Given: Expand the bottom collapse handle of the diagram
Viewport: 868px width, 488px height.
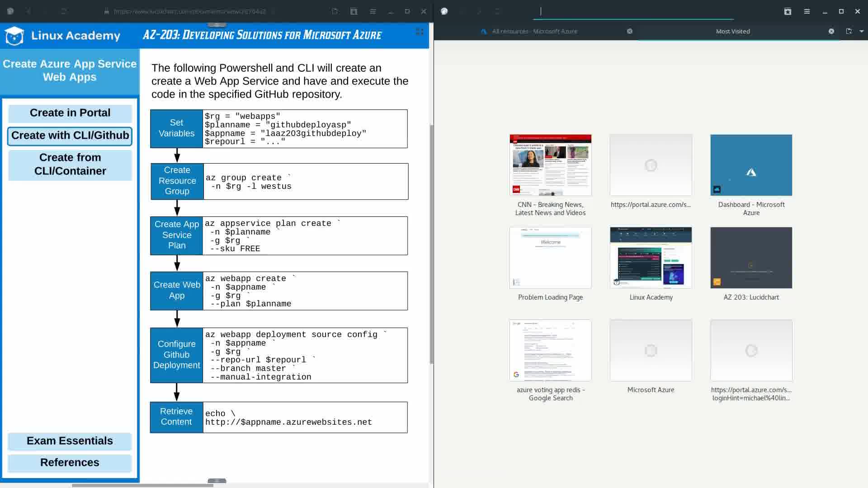Looking at the screenshot, I should click(x=217, y=481).
